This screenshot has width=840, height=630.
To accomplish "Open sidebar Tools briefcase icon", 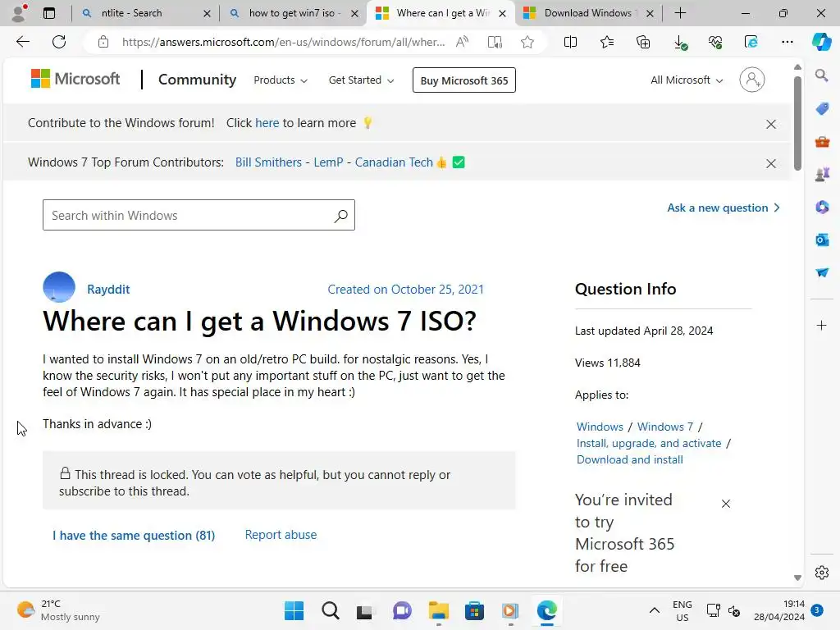I will pos(822,142).
